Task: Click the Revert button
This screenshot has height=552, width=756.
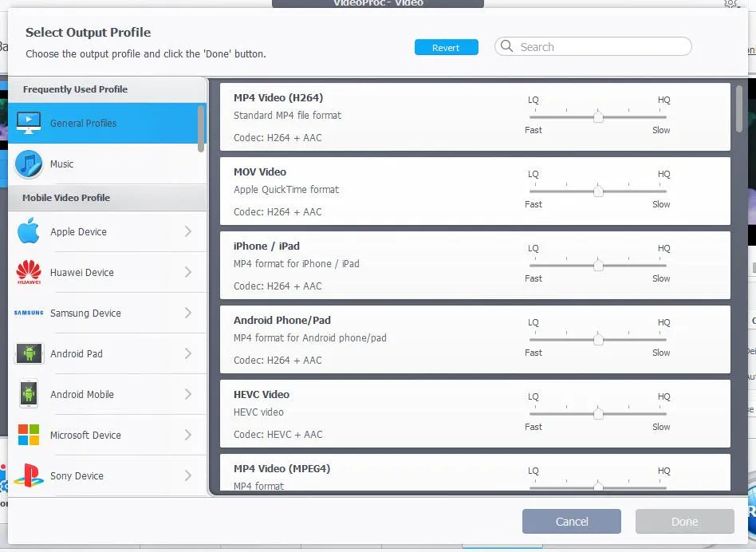Action: (x=446, y=47)
